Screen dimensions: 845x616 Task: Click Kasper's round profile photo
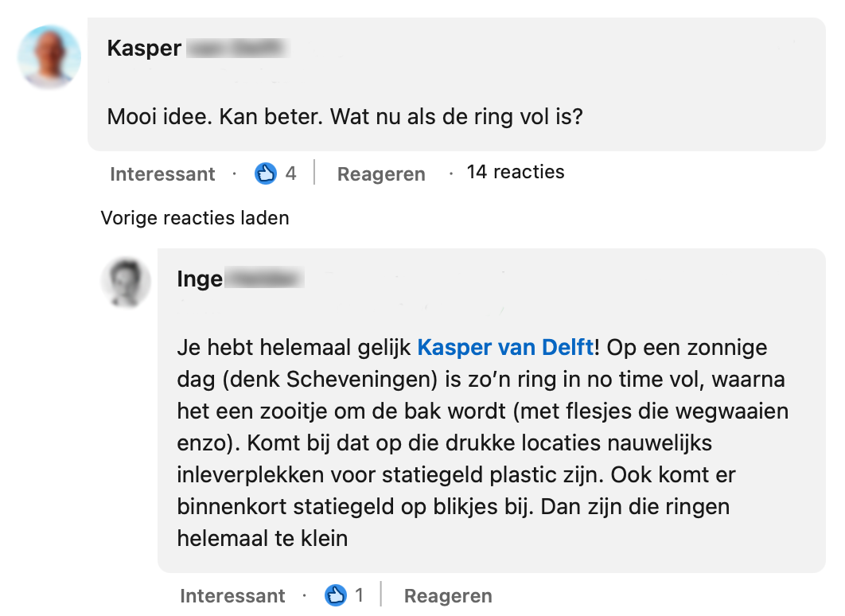[49, 57]
